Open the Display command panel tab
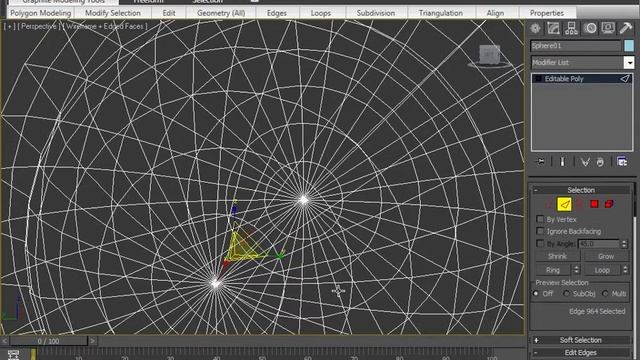 (608, 28)
